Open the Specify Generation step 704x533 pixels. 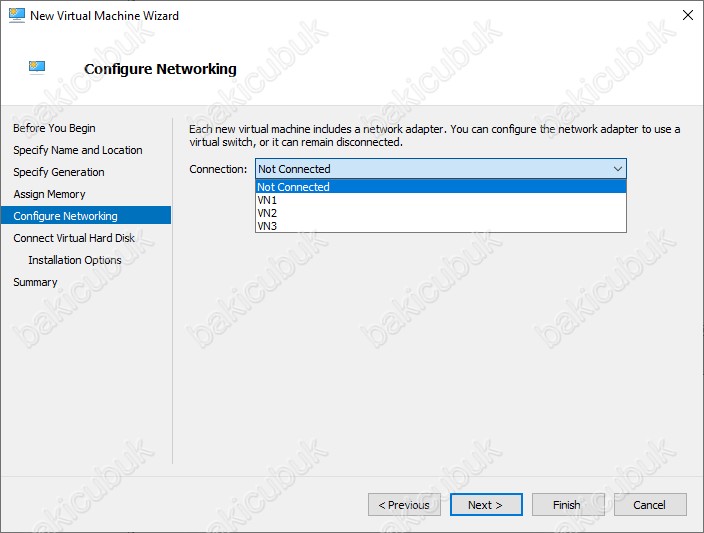[x=59, y=172]
